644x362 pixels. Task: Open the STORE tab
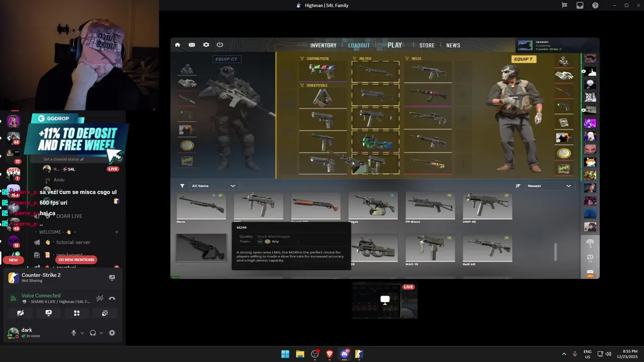pos(427,45)
